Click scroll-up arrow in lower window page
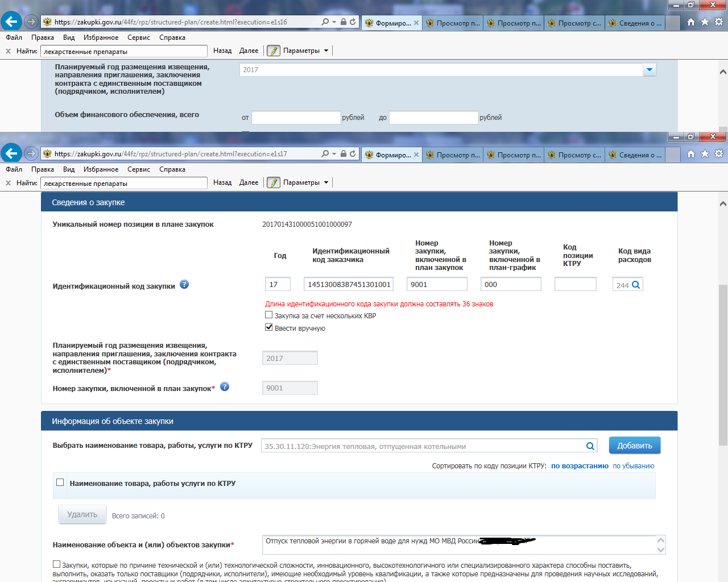The image size is (728, 582). pos(723,203)
